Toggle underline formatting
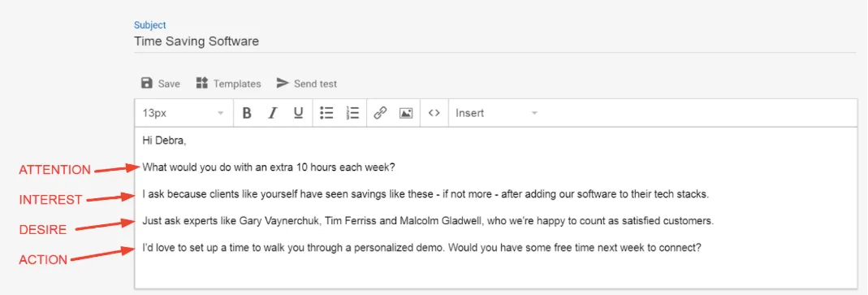The image size is (868, 295). tap(298, 113)
